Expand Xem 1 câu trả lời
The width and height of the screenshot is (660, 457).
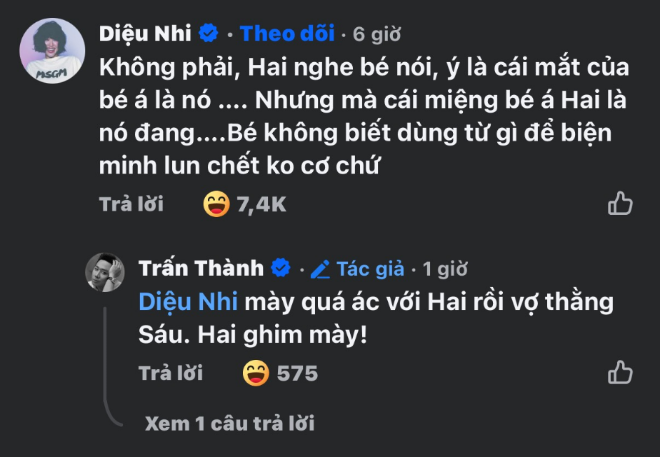[229, 423]
